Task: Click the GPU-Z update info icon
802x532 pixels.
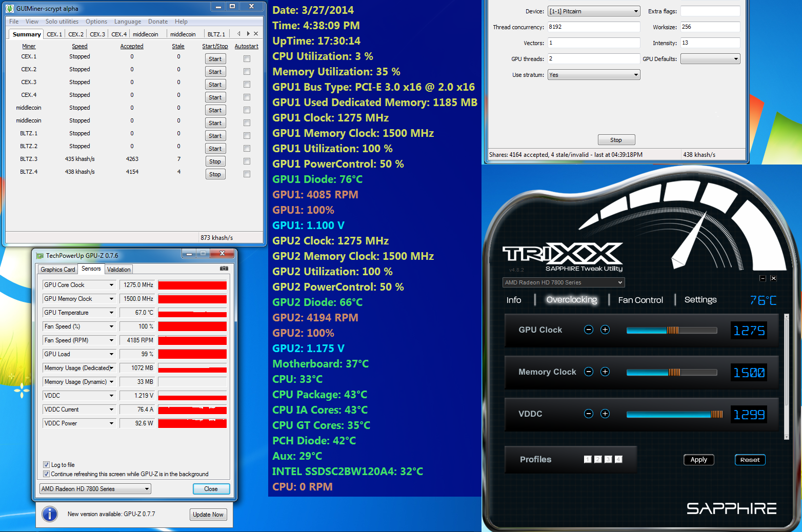Action: (x=50, y=514)
